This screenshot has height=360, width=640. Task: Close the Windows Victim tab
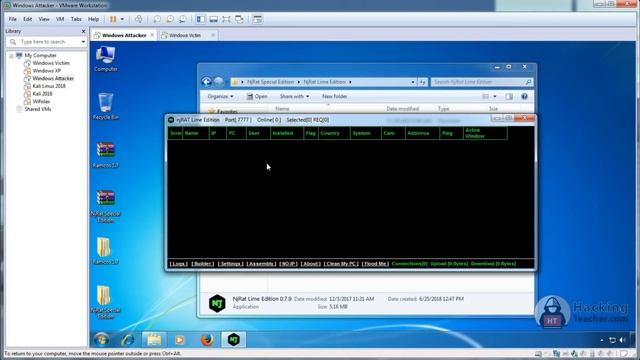pyautogui.click(x=213, y=36)
